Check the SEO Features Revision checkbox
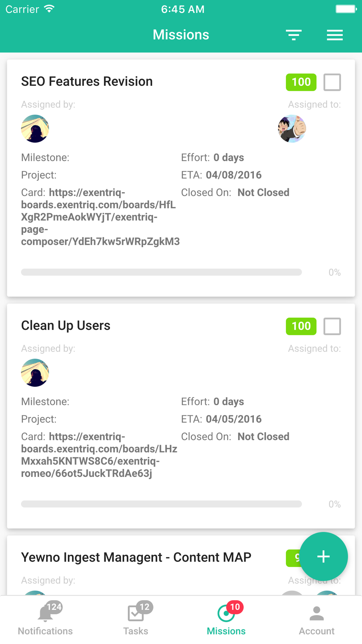This screenshot has width=362, height=644. tap(332, 82)
